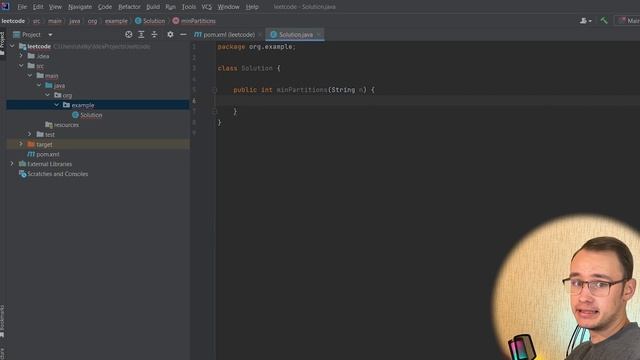Open the View menu
The image size is (640, 360).
coord(55,7)
